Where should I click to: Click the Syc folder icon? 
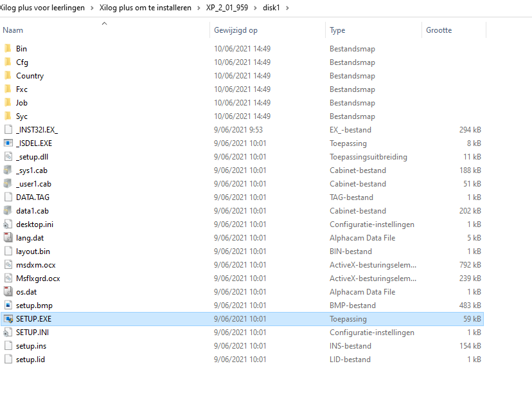(8, 116)
